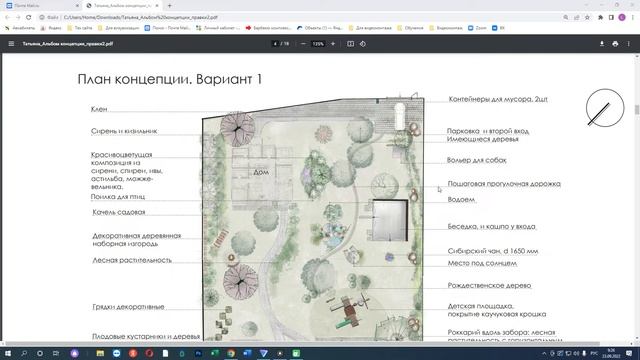
Task: Open Excel from the taskbar
Action: click(215, 353)
